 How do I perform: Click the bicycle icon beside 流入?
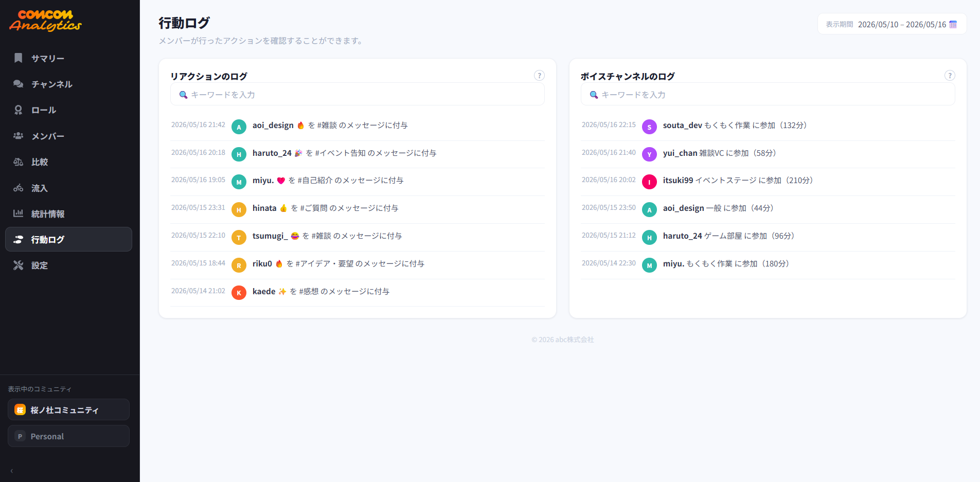click(19, 188)
